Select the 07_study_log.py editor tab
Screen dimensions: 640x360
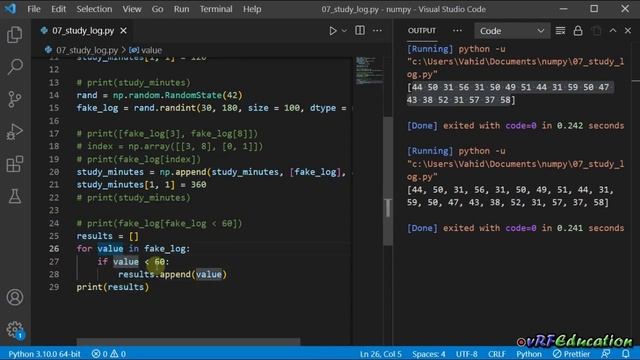pos(83,31)
